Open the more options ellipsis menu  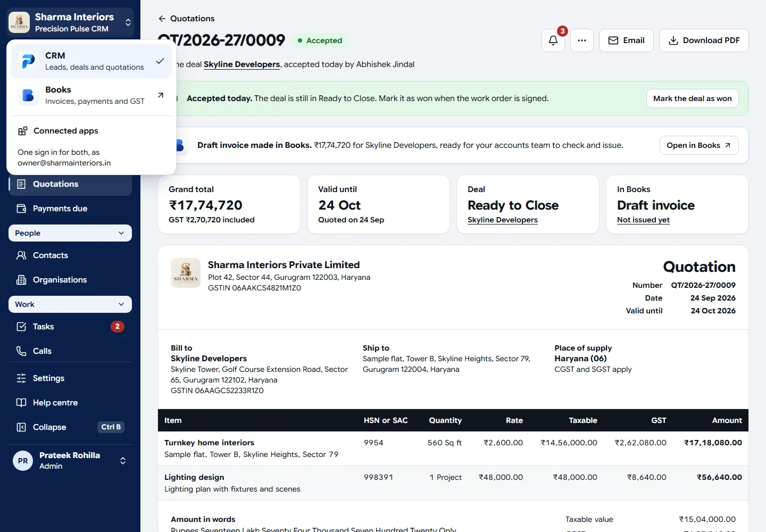tap(582, 40)
